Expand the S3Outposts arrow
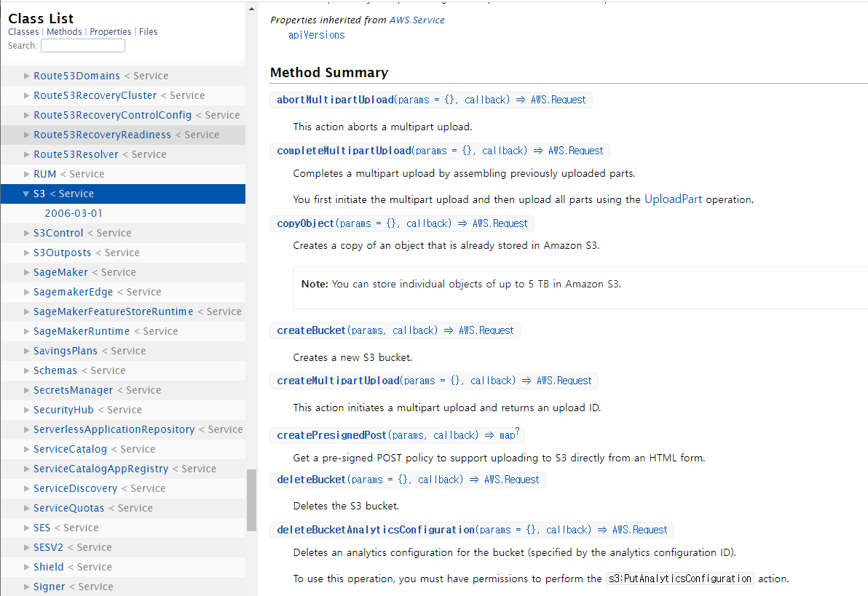868x596 pixels. (26, 253)
